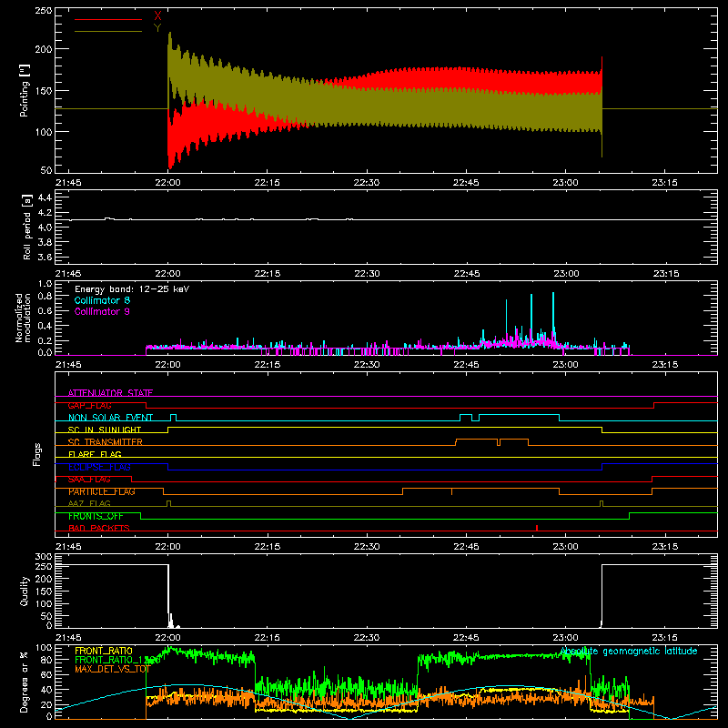
Task: Click the Flags axis title
Action: tap(37, 454)
